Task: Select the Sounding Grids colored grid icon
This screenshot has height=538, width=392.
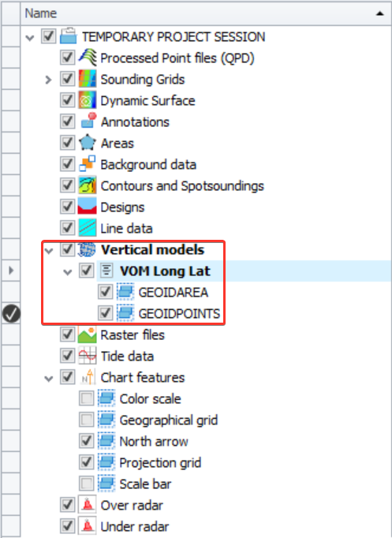Action: pyautogui.click(x=88, y=79)
